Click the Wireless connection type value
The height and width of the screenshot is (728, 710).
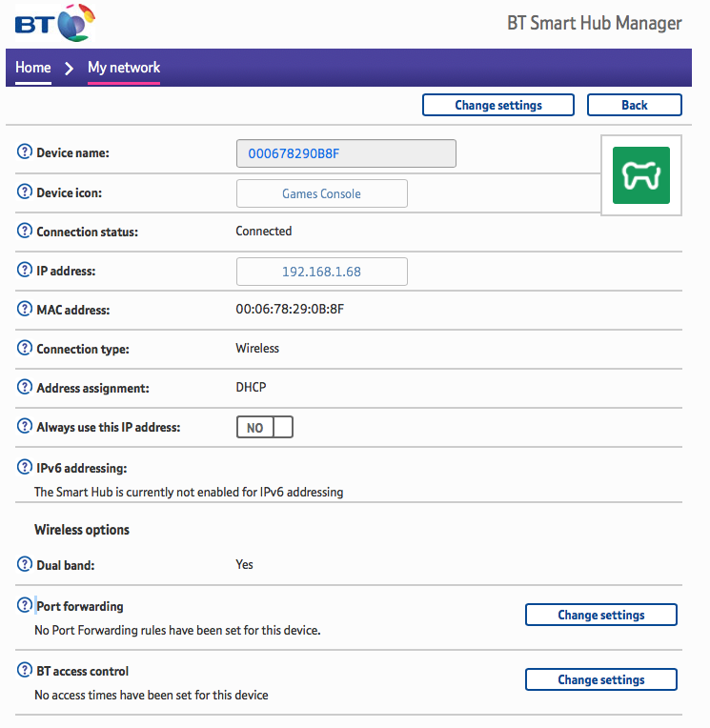pos(257,348)
